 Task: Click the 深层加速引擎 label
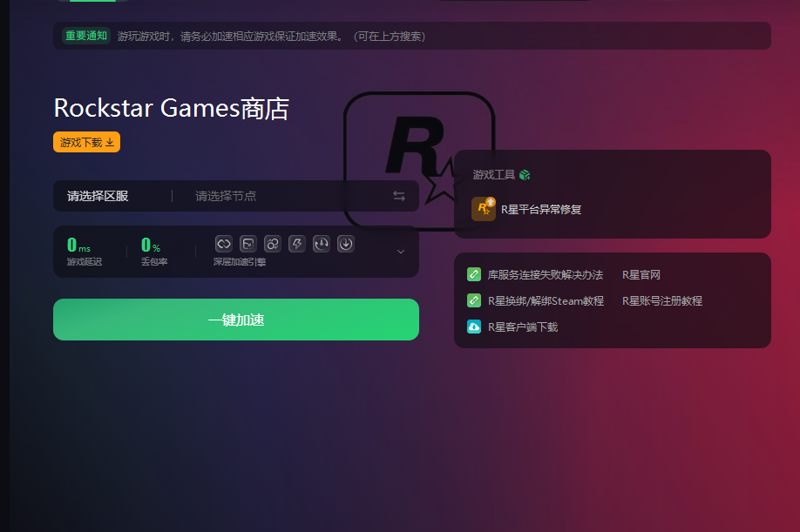[240, 262]
